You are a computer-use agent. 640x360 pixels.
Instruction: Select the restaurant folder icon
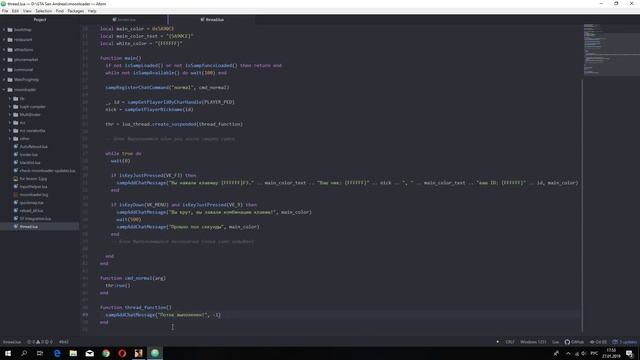[x=10, y=40]
